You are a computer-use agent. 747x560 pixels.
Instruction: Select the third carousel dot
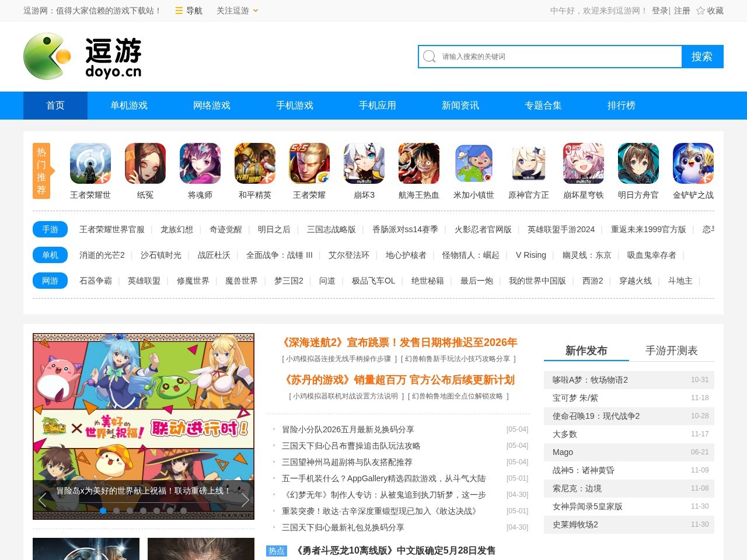coord(130,510)
